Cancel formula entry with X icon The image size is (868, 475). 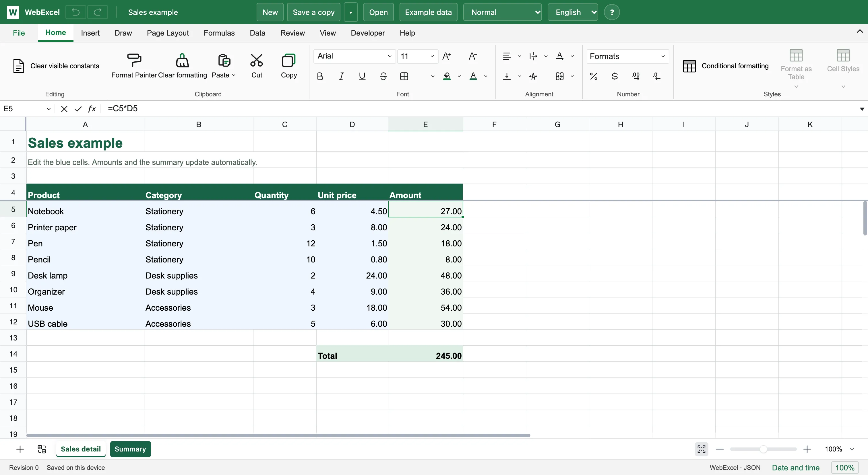click(x=64, y=109)
